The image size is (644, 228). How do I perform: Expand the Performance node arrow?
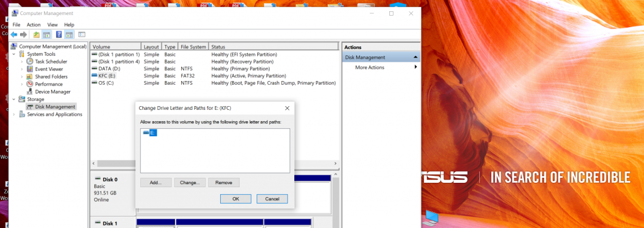[22, 84]
